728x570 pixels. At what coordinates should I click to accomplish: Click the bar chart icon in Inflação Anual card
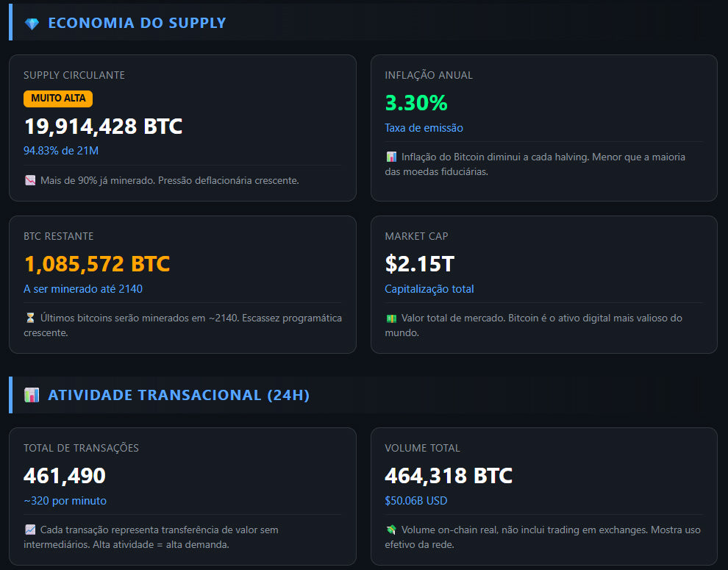(x=391, y=157)
